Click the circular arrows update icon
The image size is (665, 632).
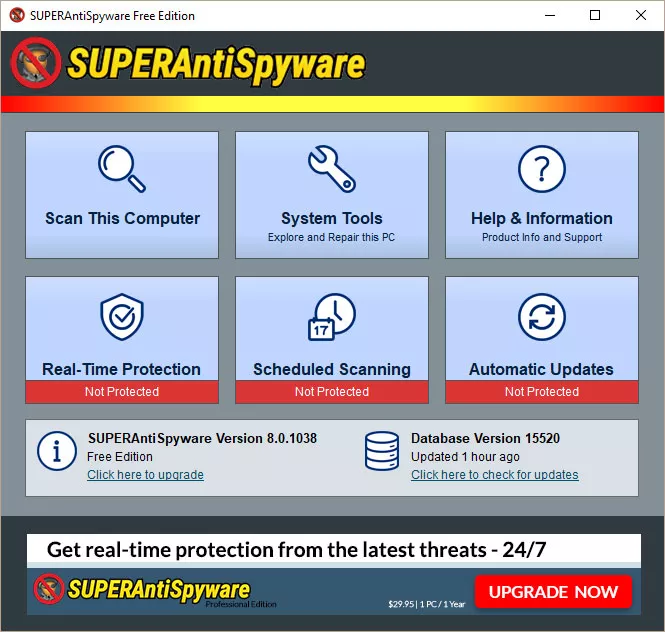[x=542, y=316]
